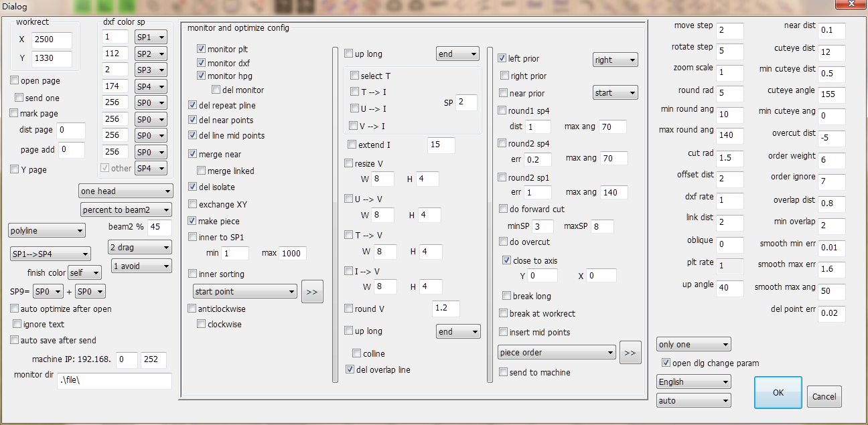Viewport: 868px width, 425px height.
Task: Click the order weight field
Action: [x=831, y=160]
